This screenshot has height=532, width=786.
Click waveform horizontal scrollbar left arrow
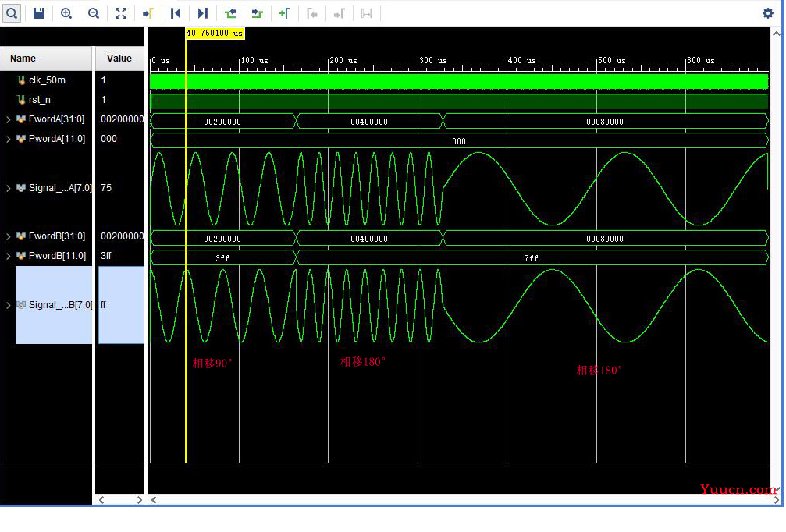tap(154, 500)
